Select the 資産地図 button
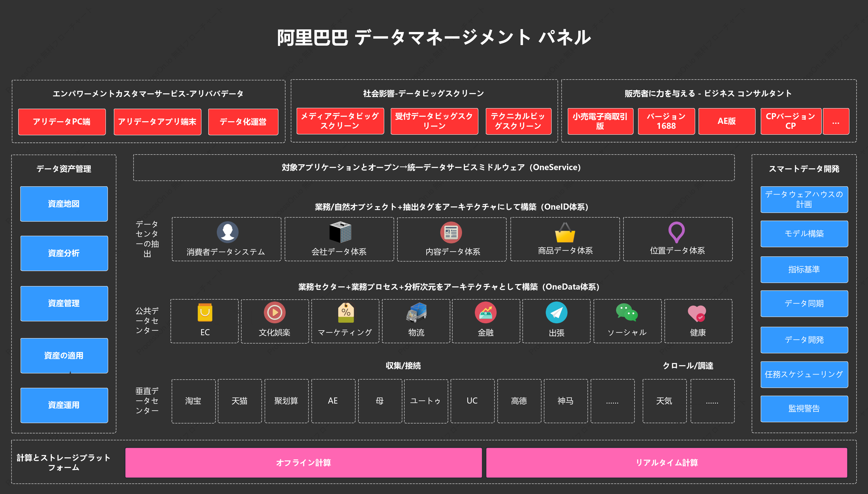The image size is (868, 494). pos(64,204)
